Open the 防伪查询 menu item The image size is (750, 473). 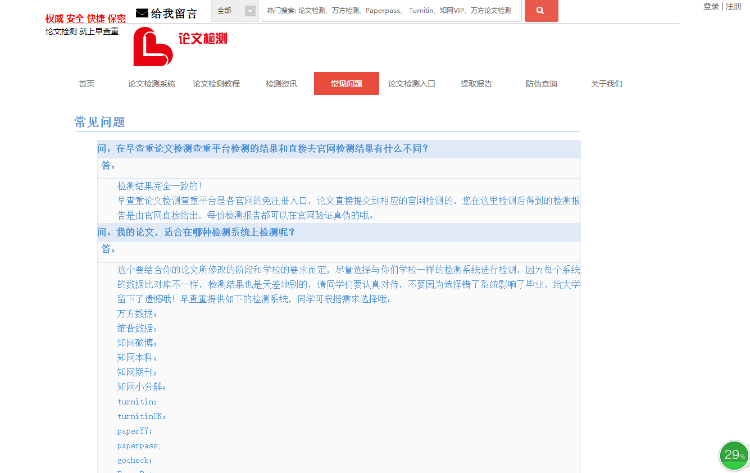541,84
